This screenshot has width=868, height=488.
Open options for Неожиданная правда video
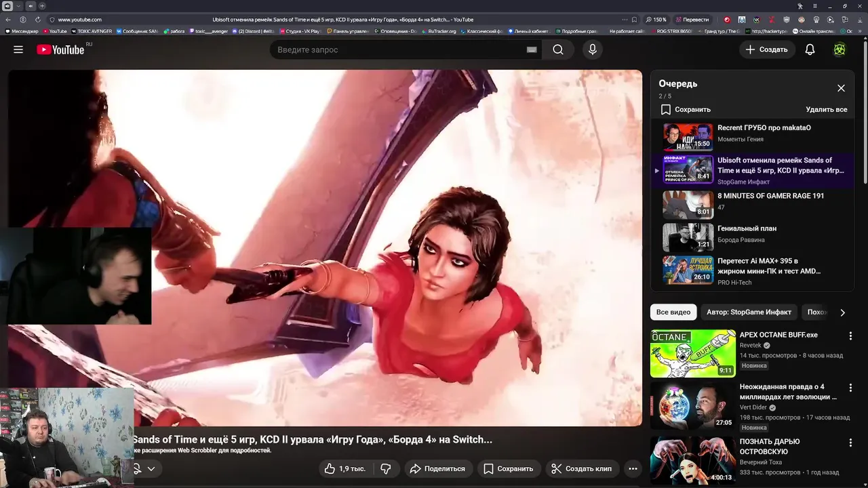click(x=850, y=388)
